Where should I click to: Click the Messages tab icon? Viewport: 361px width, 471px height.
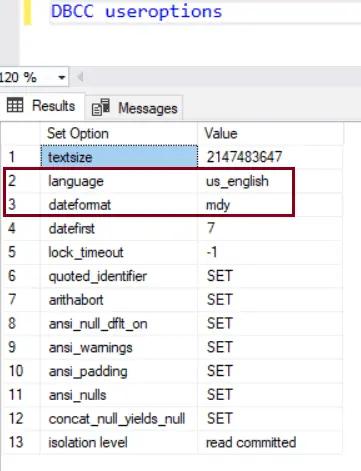tap(101, 108)
